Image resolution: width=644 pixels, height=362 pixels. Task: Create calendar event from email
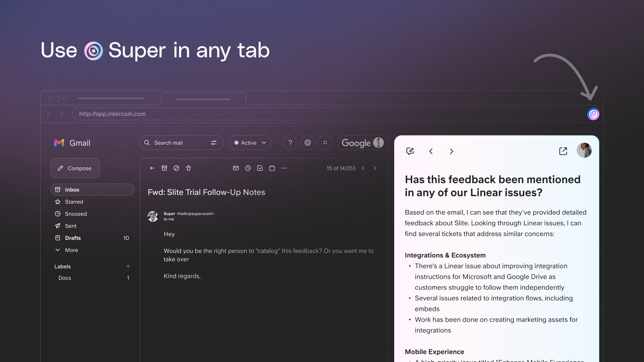pos(272,168)
